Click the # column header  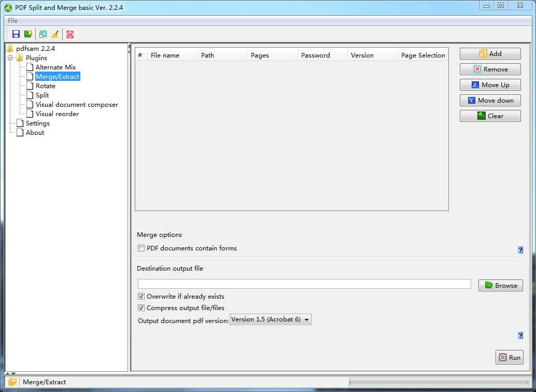click(141, 55)
